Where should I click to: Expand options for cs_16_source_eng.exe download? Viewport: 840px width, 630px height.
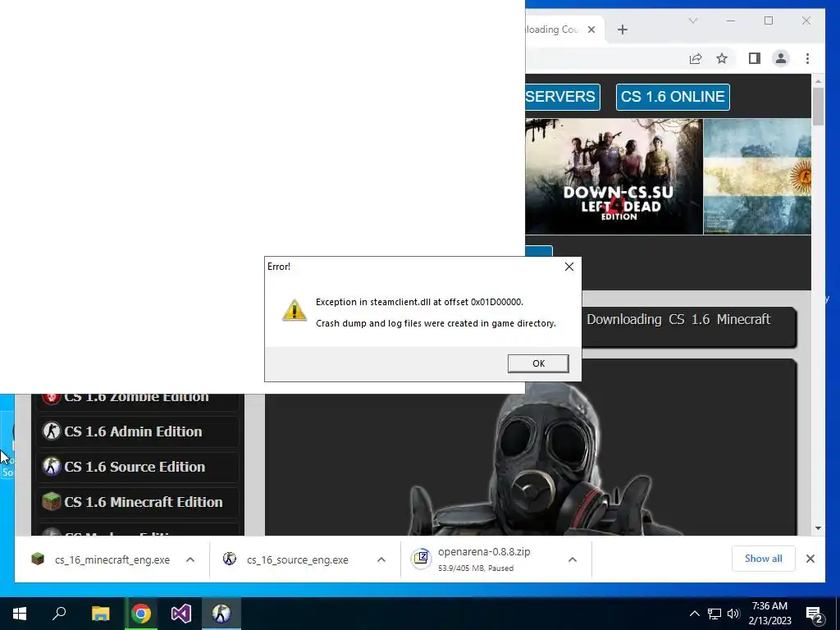(381, 559)
